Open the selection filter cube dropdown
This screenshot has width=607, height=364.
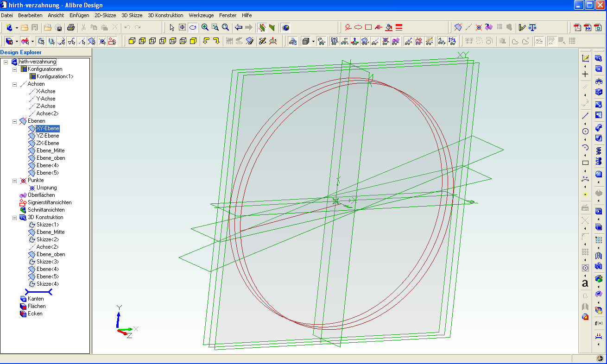point(17,41)
